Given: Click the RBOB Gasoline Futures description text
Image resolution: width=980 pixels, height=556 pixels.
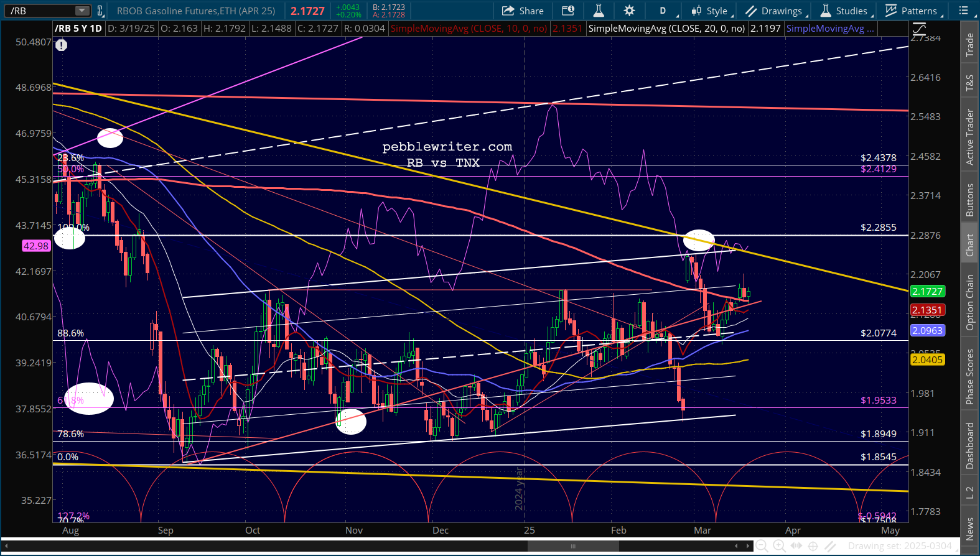Looking at the screenshot, I should tap(196, 11).
